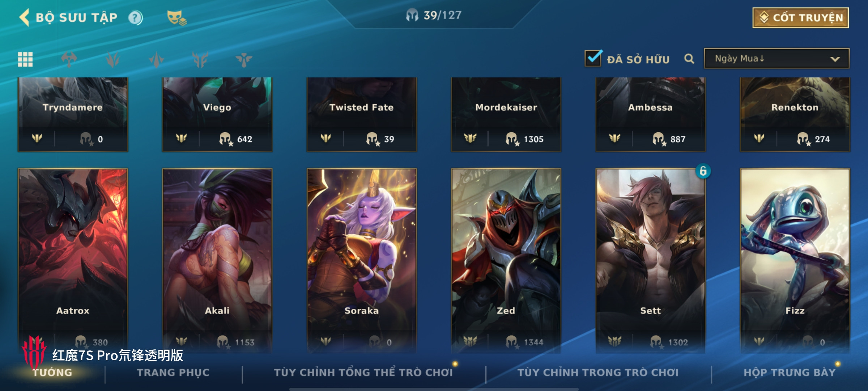The image size is (868, 391).
Task: Toggle the Đã Sở Hữu checkbox
Action: point(593,59)
